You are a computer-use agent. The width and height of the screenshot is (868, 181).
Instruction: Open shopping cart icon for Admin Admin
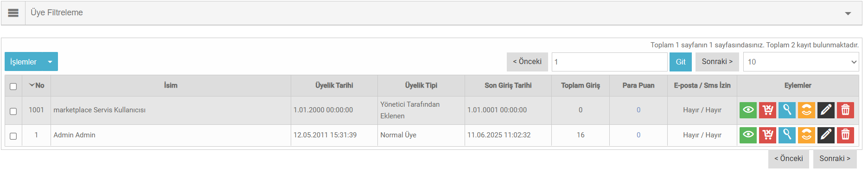(x=767, y=135)
